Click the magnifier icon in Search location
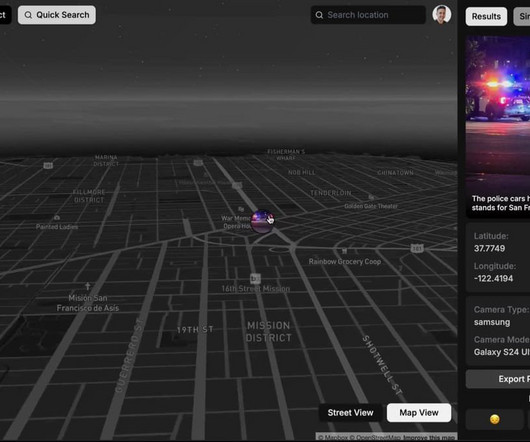This screenshot has width=530, height=442. [x=319, y=15]
